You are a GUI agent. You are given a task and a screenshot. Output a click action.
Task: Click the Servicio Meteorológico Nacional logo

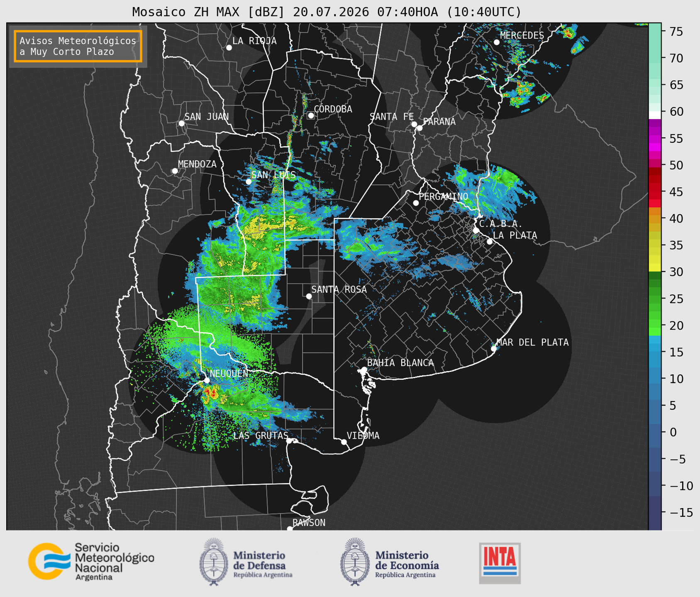point(91,561)
